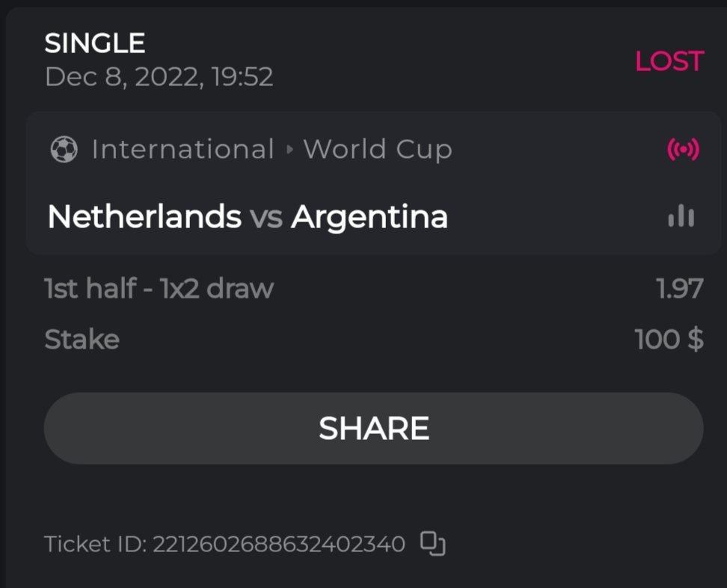Open World Cup tournament link
727x588 pixels.
coord(378,150)
